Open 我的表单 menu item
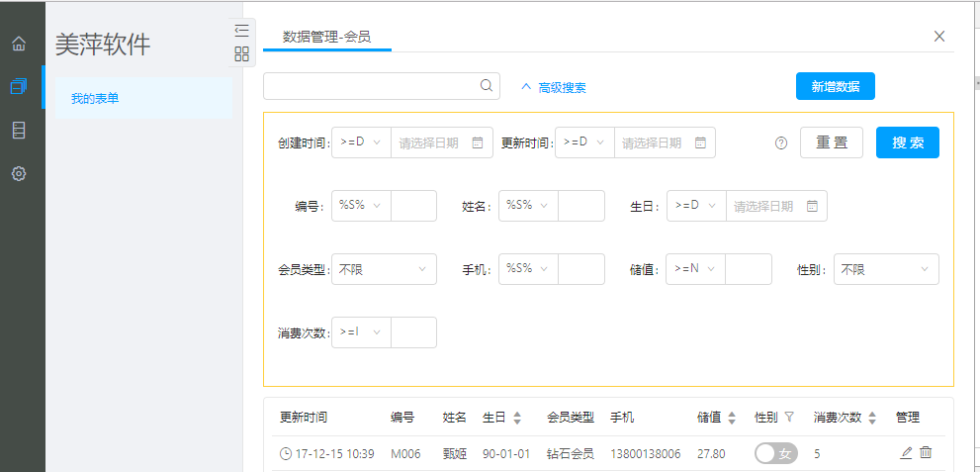Image resolution: width=980 pixels, height=472 pixels. (143, 98)
